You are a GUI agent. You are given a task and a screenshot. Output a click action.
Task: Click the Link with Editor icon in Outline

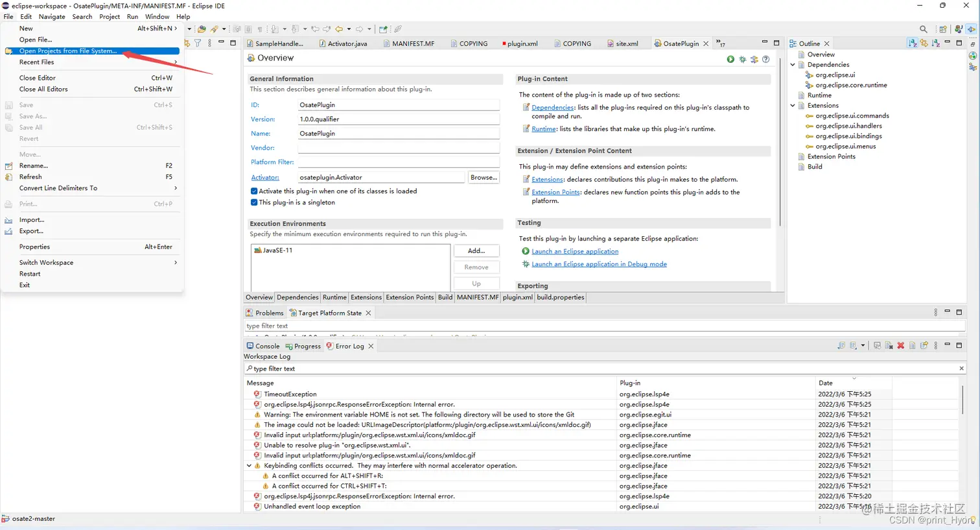click(x=924, y=43)
